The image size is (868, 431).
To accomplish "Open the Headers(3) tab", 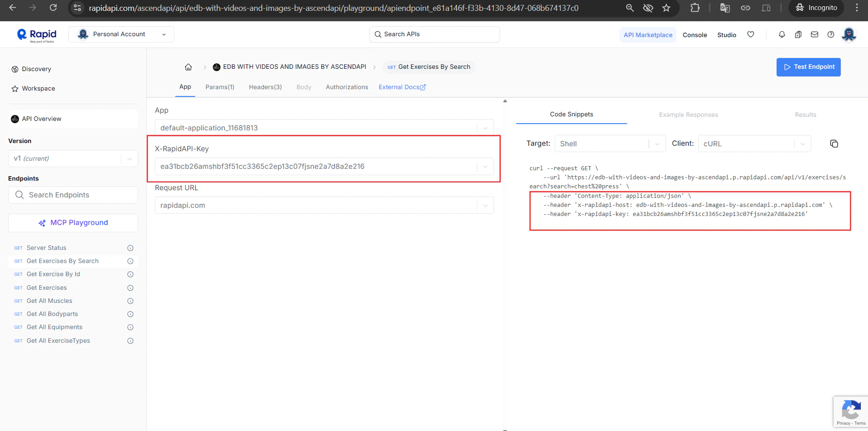I will (265, 87).
